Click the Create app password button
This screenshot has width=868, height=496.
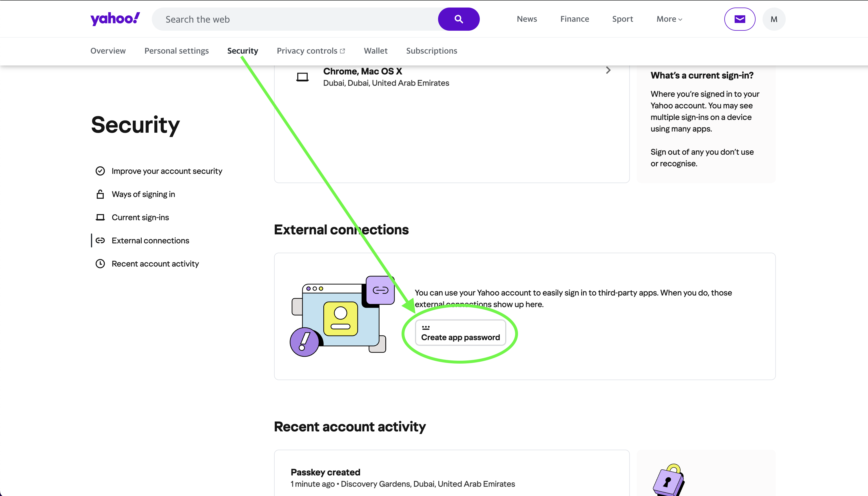pyautogui.click(x=460, y=333)
